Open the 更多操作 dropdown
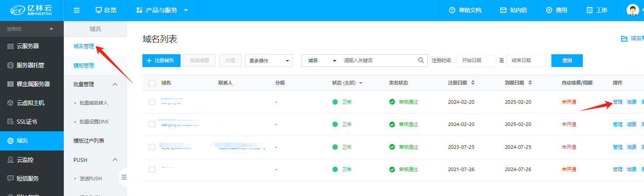Image resolution: width=644 pixels, height=196 pixels. (268, 61)
